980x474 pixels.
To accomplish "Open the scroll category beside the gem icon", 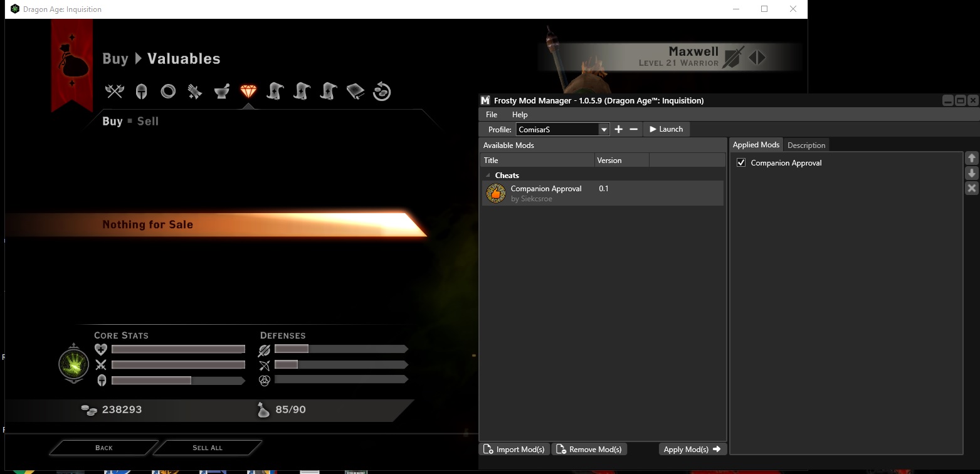I will 275,92.
